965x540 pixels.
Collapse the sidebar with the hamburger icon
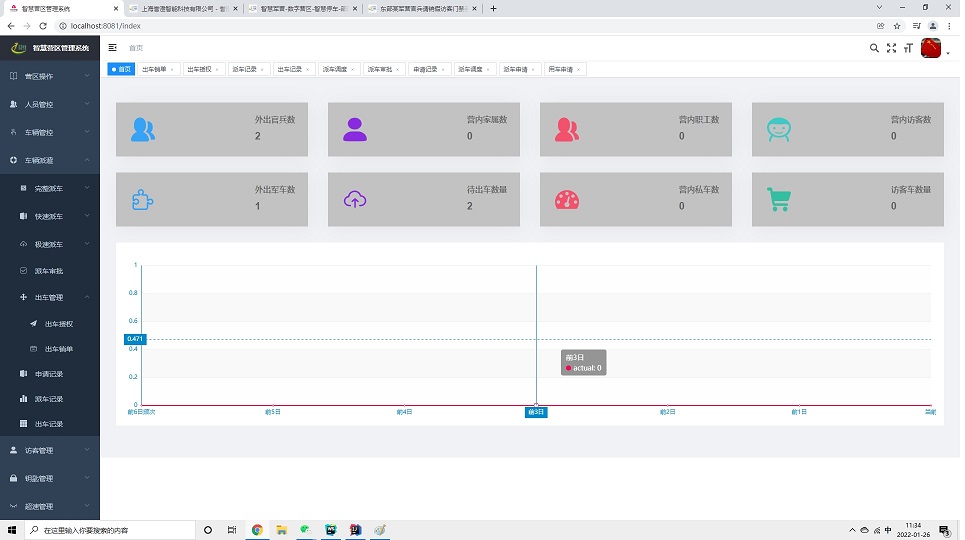point(113,48)
